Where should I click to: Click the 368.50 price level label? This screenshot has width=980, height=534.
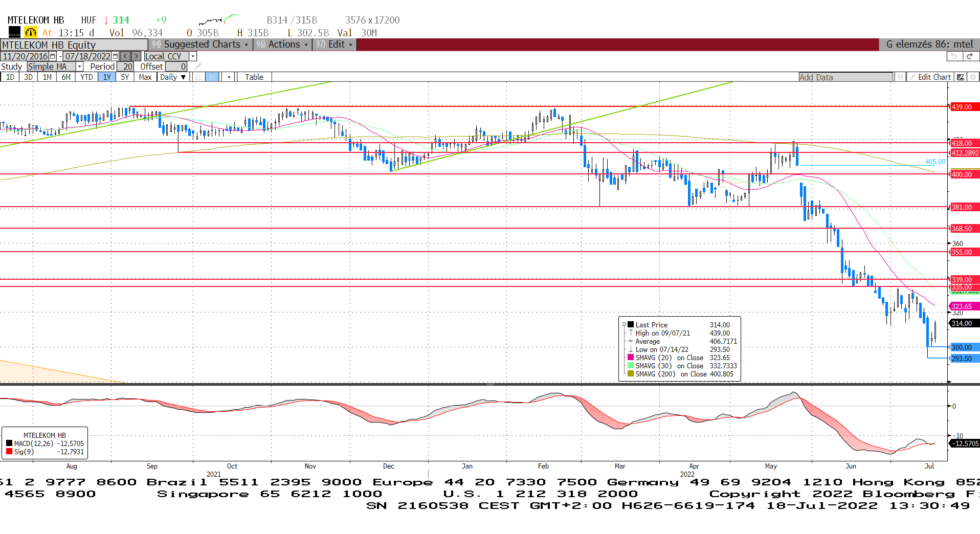[x=965, y=229]
